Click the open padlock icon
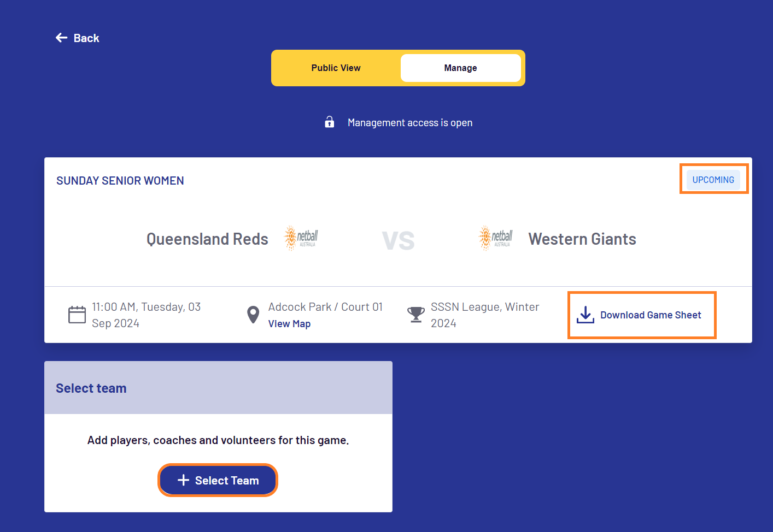 pos(329,122)
